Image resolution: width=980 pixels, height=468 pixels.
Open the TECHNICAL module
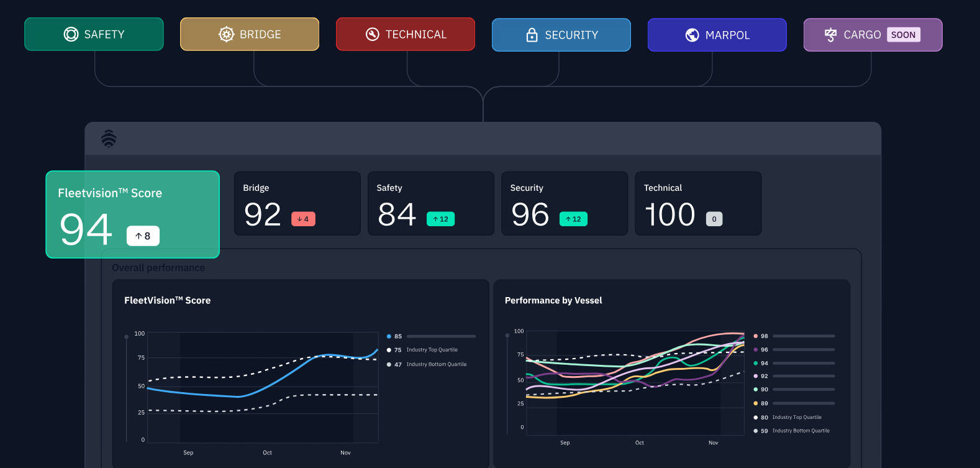406,34
